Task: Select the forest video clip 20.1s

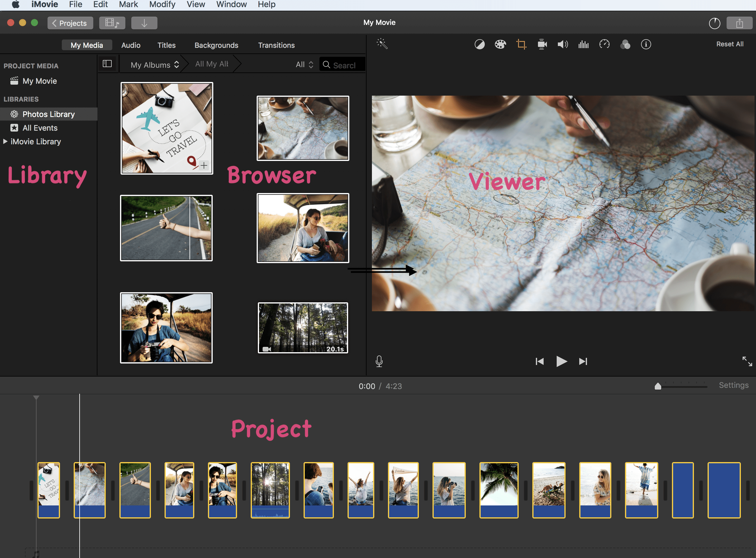Action: pos(303,328)
